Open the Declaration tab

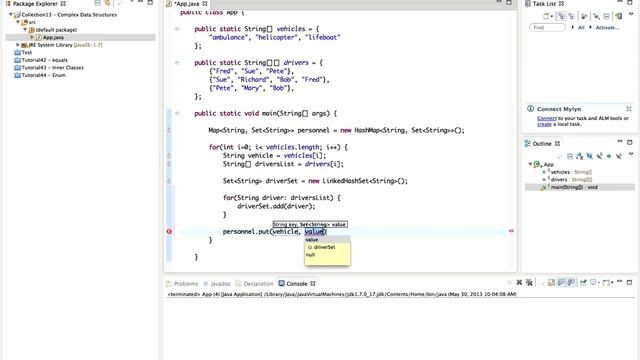(x=254, y=284)
